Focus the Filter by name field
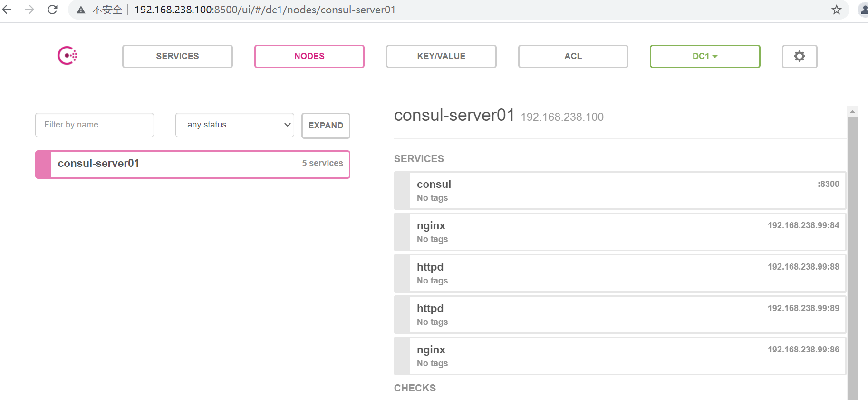This screenshot has width=868, height=400. [95, 125]
